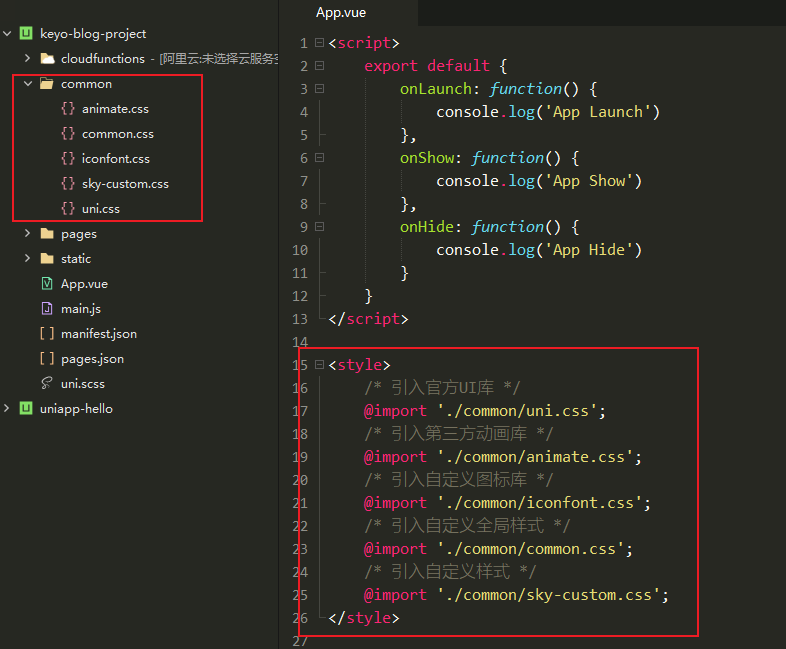The image size is (786, 649).
Task: Expand the static folder
Action: coord(28,259)
